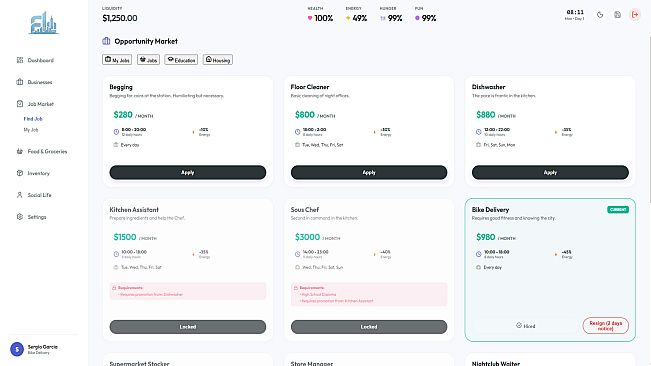
Task: Switch to the My Jobs tab
Action: [x=117, y=60]
